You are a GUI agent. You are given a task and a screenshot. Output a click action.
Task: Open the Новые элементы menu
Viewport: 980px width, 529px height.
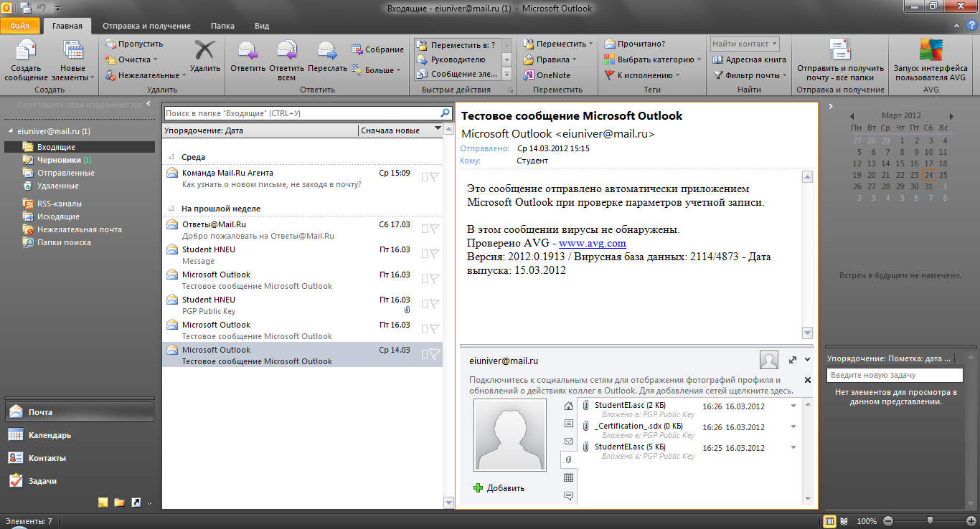[73, 60]
